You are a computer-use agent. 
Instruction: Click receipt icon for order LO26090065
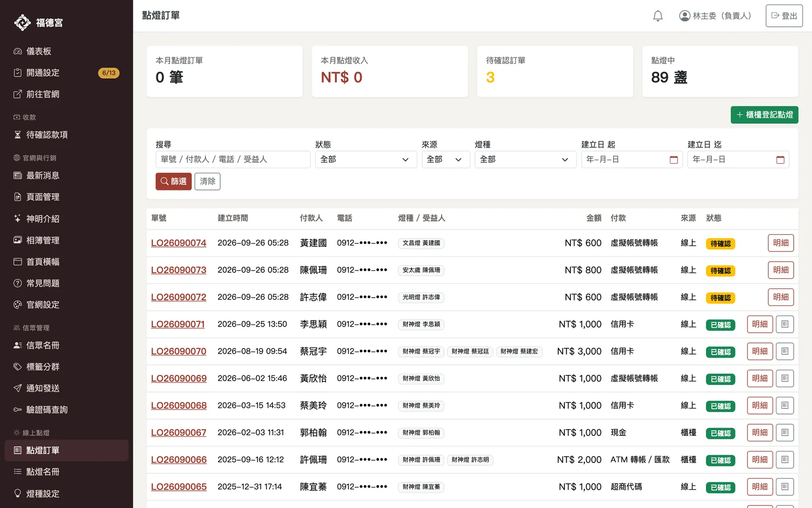pos(785,487)
